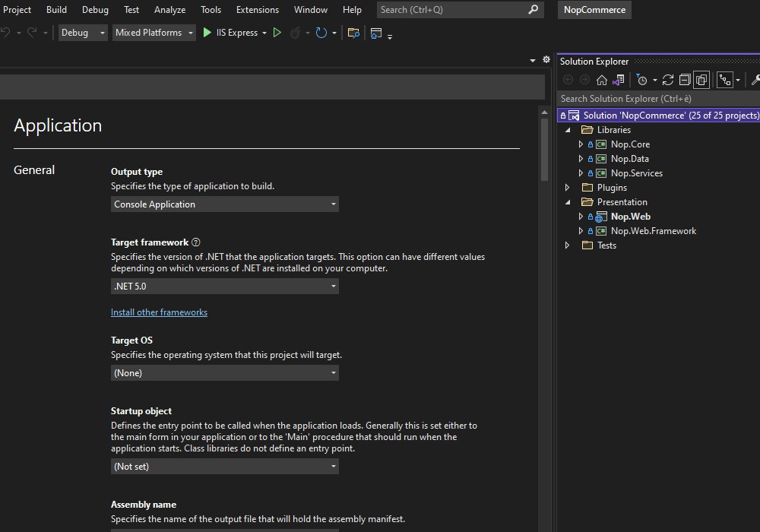Click Pending Changes Filter clock icon
Image resolution: width=760 pixels, height=532 pixels.
tap(641, 80)
